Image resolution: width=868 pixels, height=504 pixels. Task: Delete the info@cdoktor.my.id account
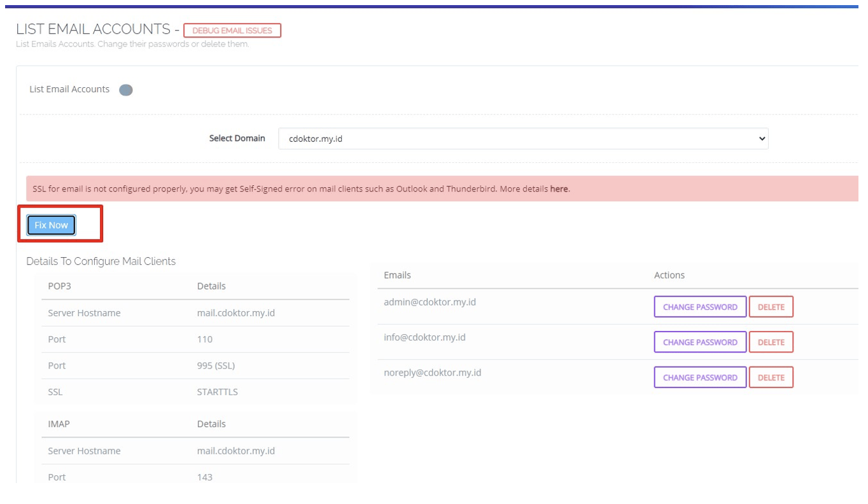771,342
